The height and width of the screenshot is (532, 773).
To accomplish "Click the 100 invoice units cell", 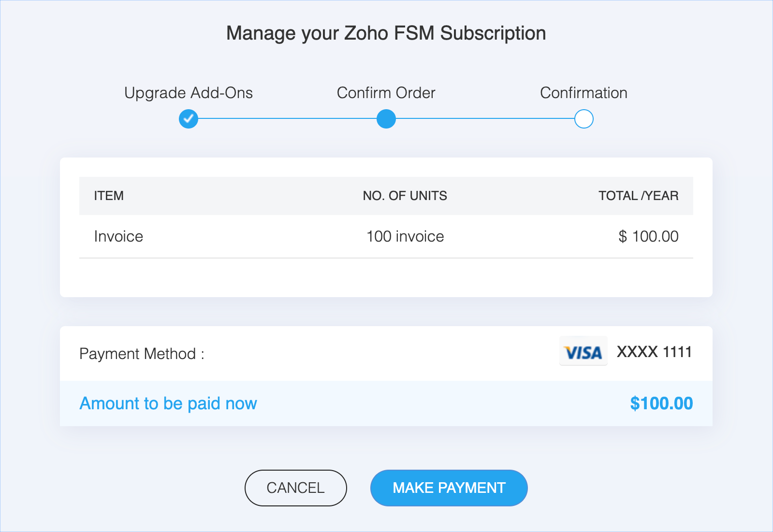I will point(405,236).
